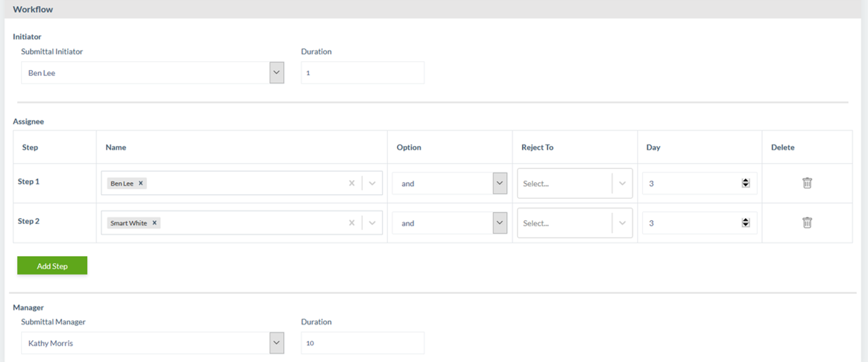Click the Name column header
Screen dimensions: 868x362
tap(116, 147)
